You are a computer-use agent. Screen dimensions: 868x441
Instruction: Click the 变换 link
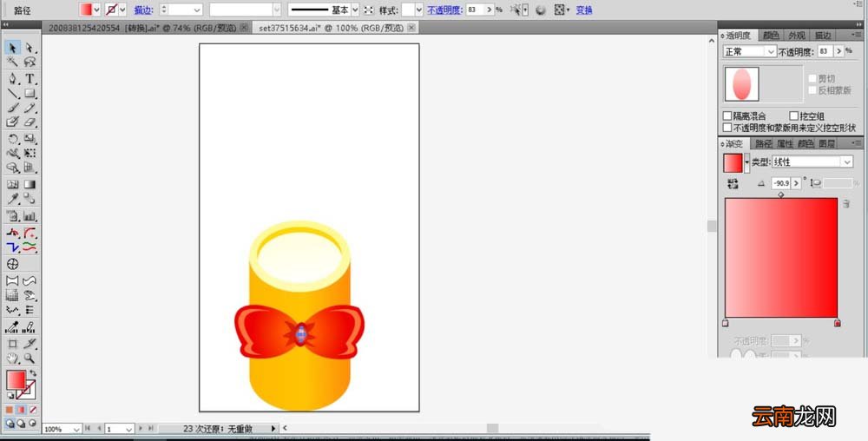point(584,10)
